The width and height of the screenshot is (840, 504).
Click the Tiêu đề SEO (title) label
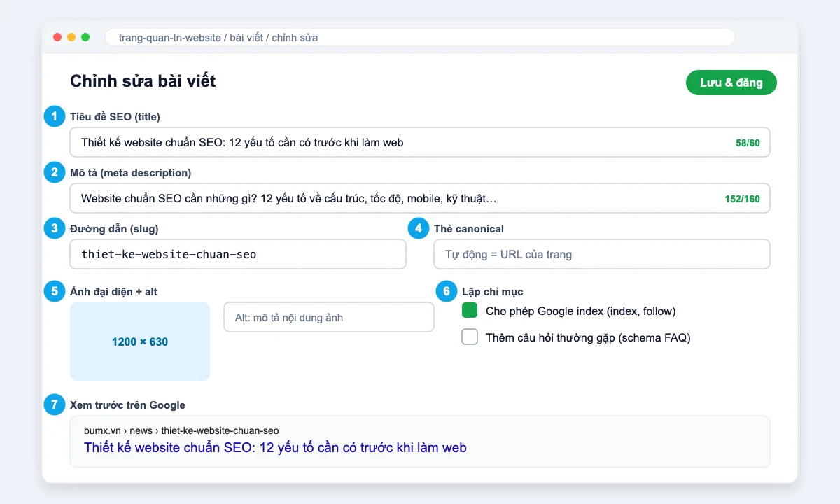[x=115, y=116]
